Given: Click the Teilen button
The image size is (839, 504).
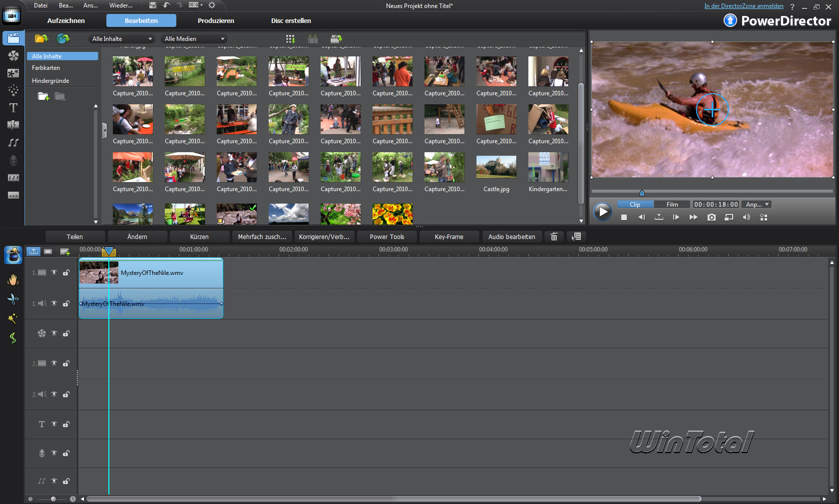Looking at the screenshot, I should (75, 237).
